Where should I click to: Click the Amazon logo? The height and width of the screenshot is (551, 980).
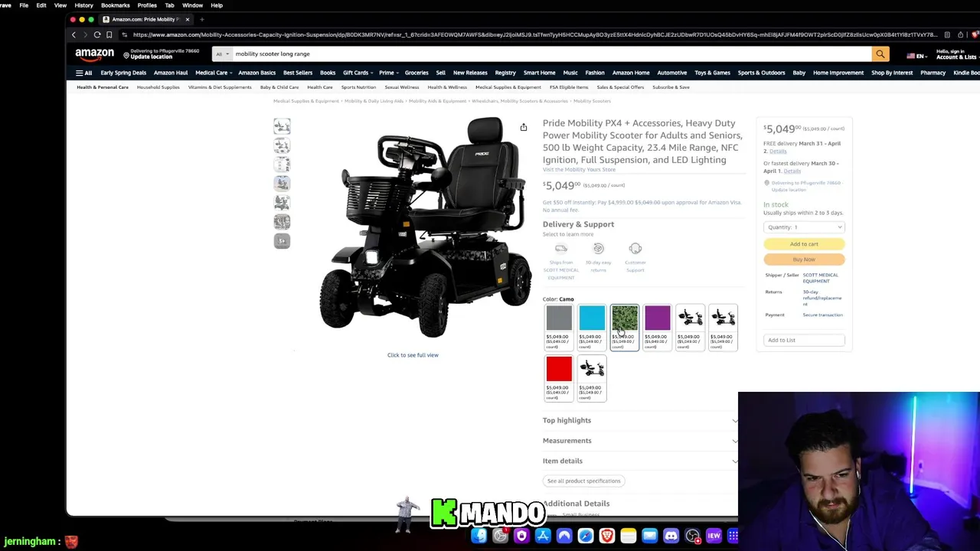pos(94,54)
